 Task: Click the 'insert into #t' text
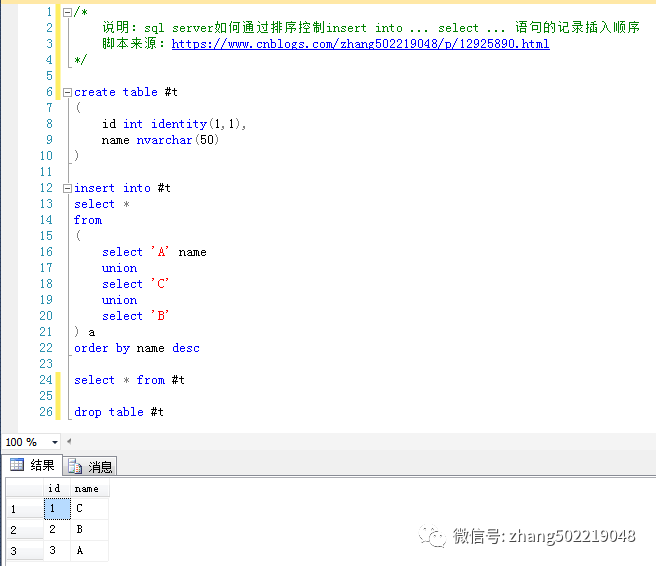[x=122, y=188]
